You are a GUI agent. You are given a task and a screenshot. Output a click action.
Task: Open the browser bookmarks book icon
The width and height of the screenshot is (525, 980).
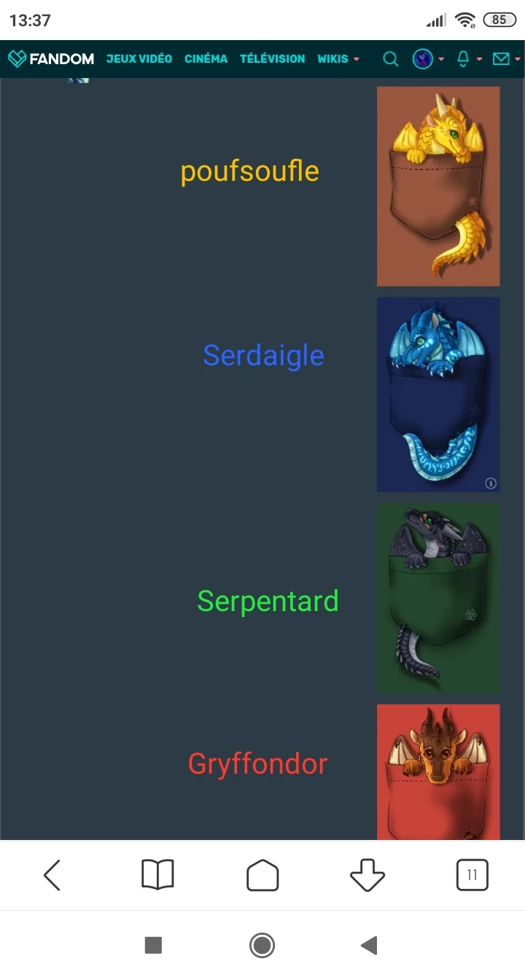pos(157,875)
